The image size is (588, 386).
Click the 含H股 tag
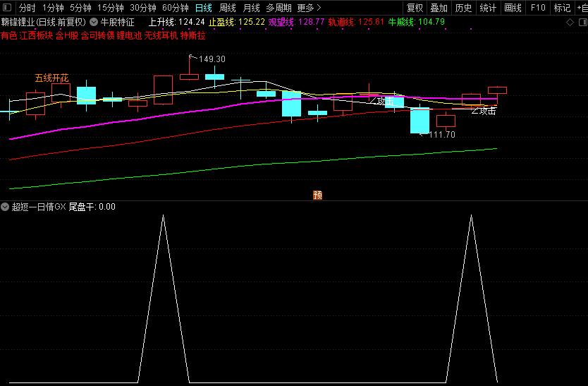click(x=67, y=36)
